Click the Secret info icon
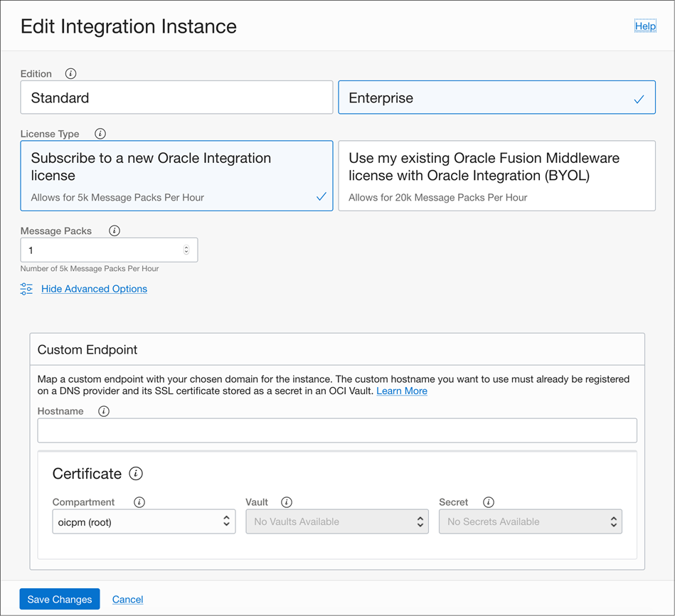This screenshot has height=616, width=675. click(489, 501)
